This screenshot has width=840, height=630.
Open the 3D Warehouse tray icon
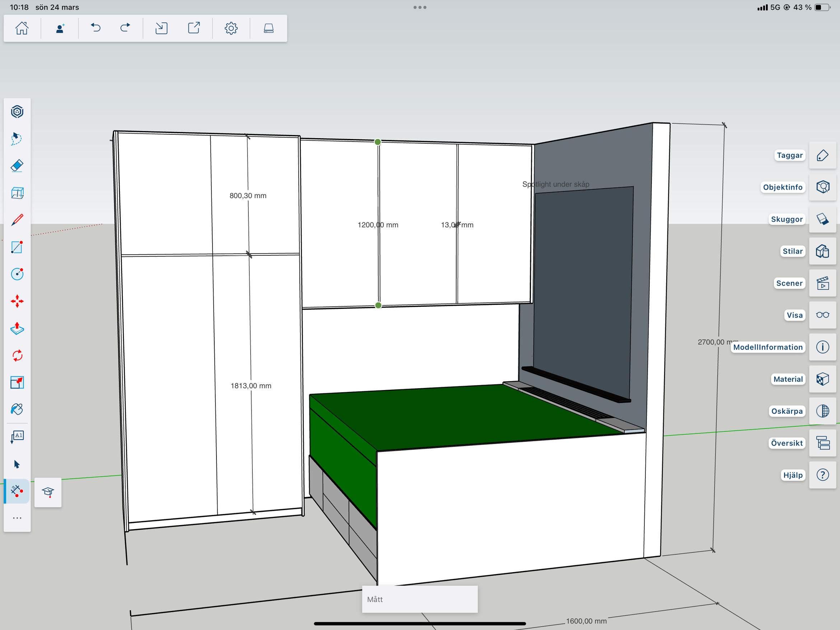269,28
